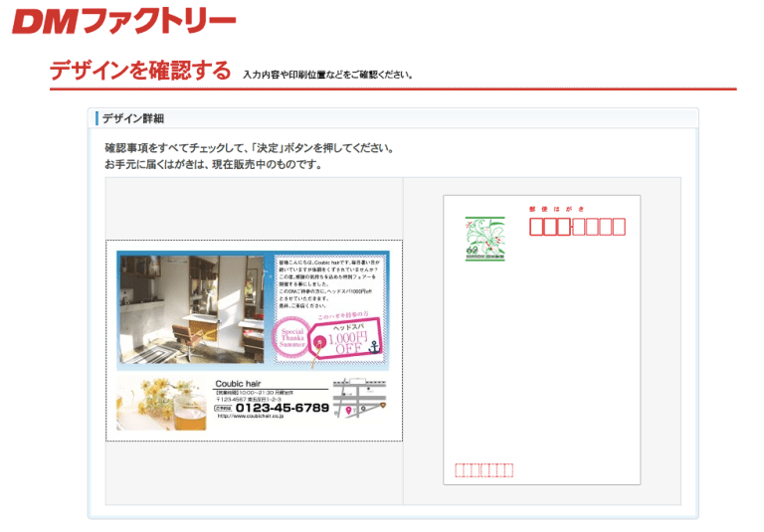Image resolution: width=764 pixels, height=532 pixels.
Task: Click the green lily stamp on the postcard
Action: [x=484, y=239]
